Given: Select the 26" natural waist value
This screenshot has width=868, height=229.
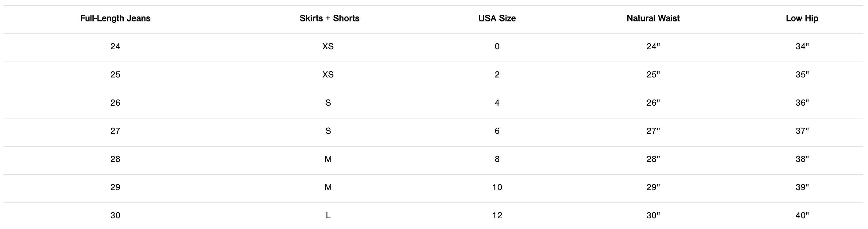Looking at the screenshot, I should (653, 103).
